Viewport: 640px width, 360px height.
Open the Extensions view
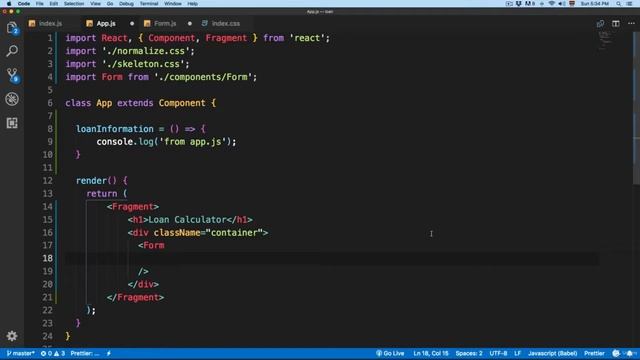[12, 123]
